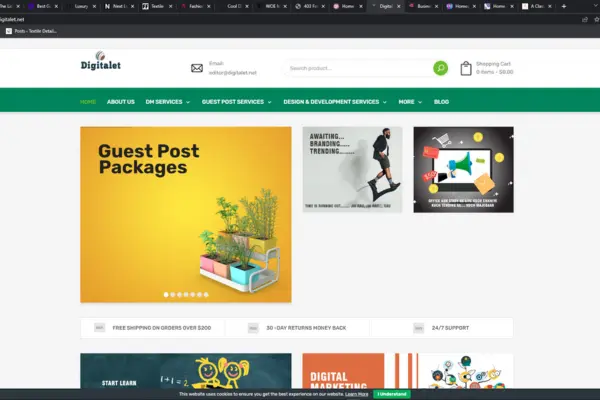
Task: Select the third banner slide dot
Action: click(179, 294)
